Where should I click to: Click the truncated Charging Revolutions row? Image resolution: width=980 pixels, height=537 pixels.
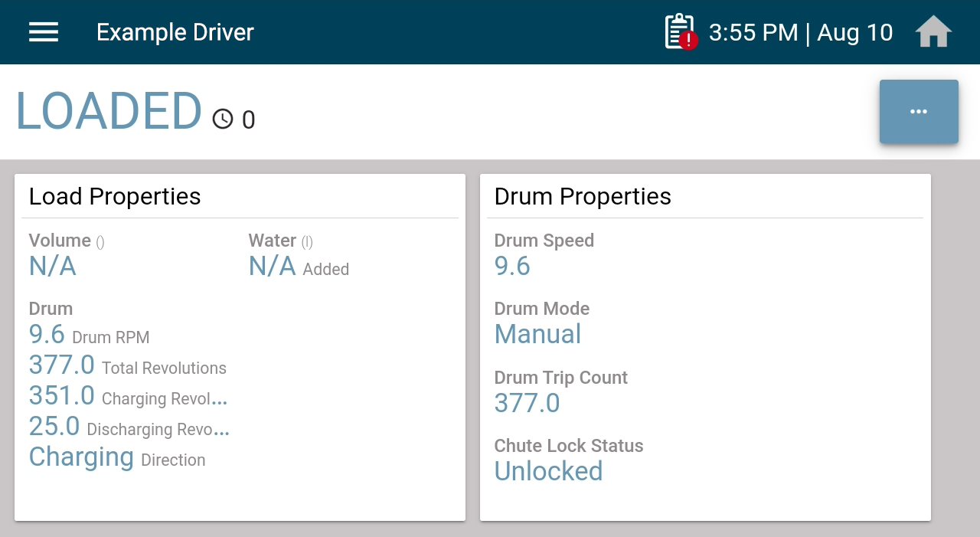129,396
